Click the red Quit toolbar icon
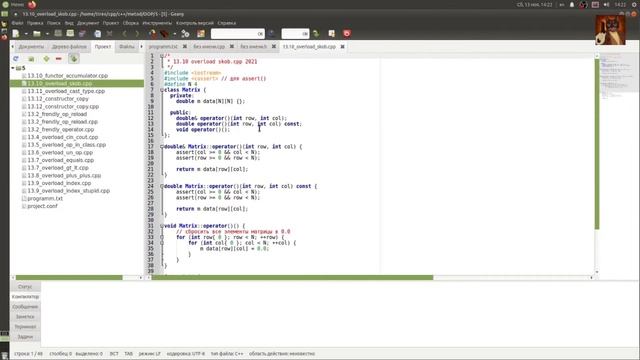The image size is (640, 360). [347, 34]
